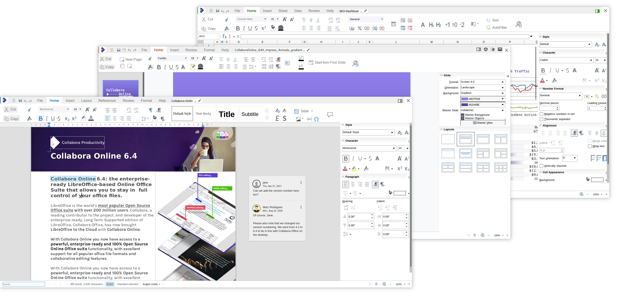Toggle formatting marks pilcrow in Writer
Image resolution: width=644 pixels, height=299 pixels.
point(151,110)
